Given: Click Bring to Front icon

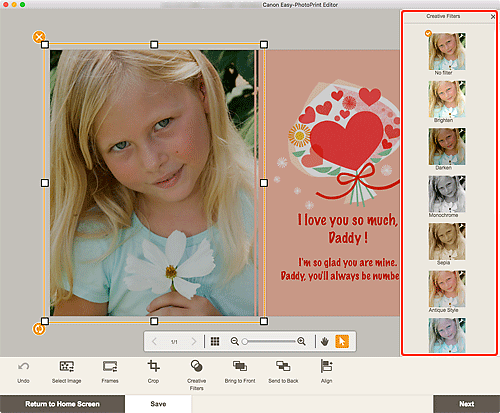Looking at the screenshot, I should click(x=240, y=366).
